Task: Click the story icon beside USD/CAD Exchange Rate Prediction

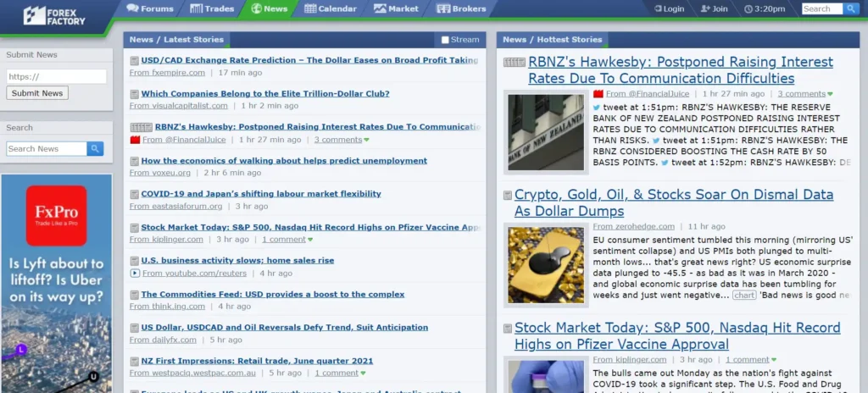Action: click(x=134, y=61)
